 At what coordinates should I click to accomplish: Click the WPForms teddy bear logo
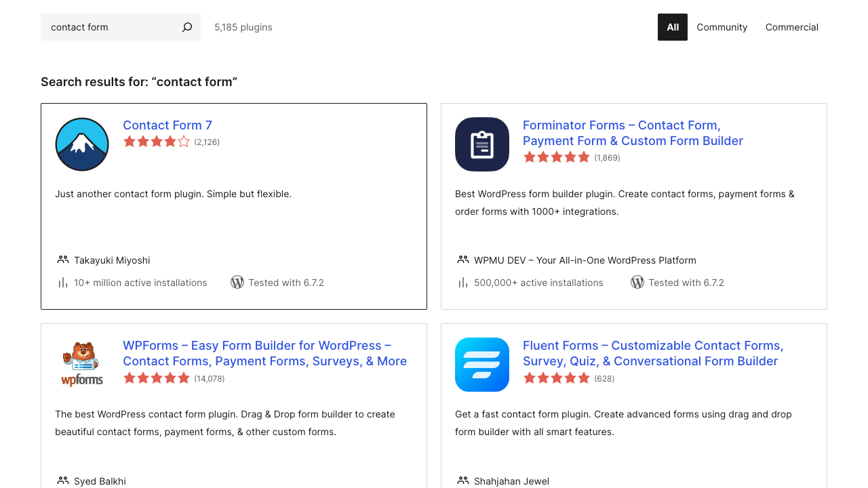point(81,365)
